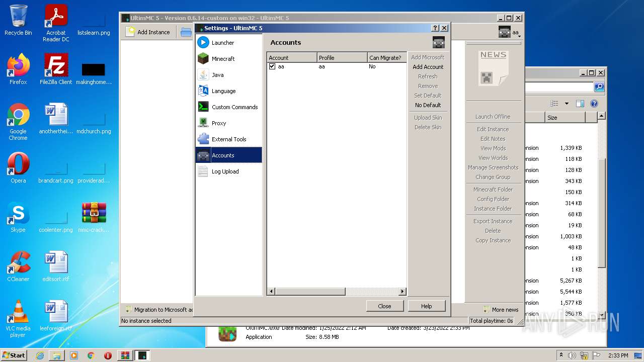Viewport: 644px width, 362px height.
Task: Open editsort.rtf desktop document
Action: tap(56, 266)
